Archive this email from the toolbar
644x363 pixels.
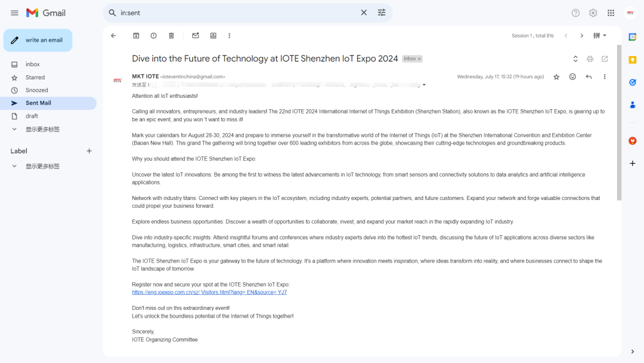pos(136,36)
